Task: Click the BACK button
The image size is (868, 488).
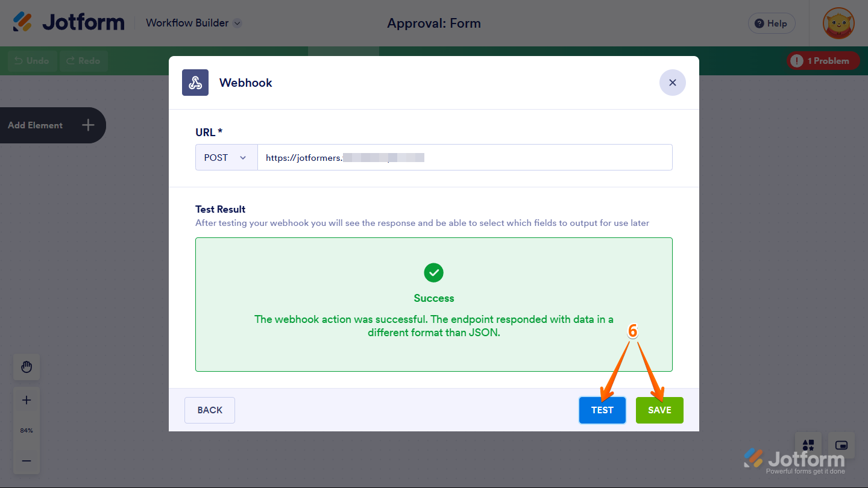Action: (209, 410)
